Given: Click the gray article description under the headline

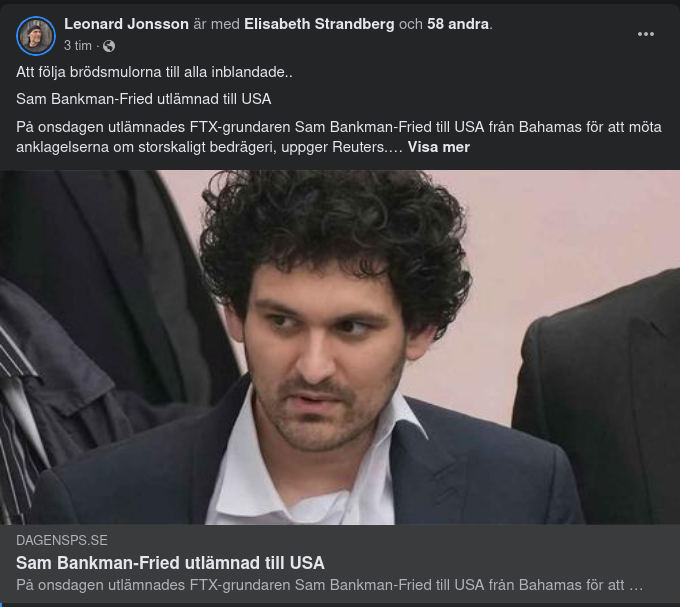Looking at the screenshot, I should click(329, 585).
